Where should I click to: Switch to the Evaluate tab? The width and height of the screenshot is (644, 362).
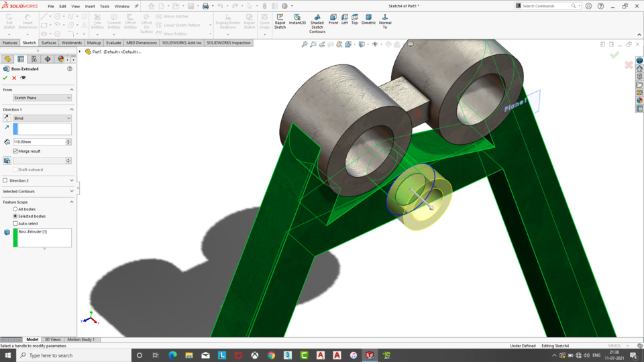pos(113,43)
